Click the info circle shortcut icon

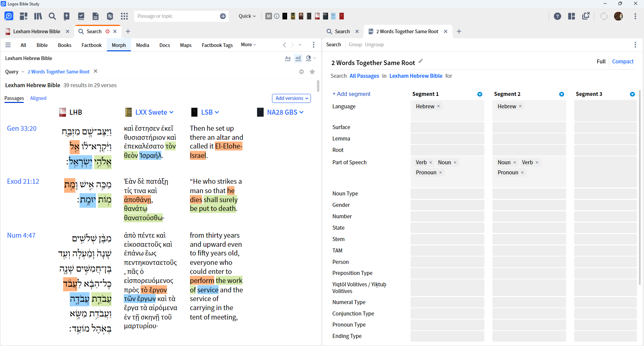277,16
